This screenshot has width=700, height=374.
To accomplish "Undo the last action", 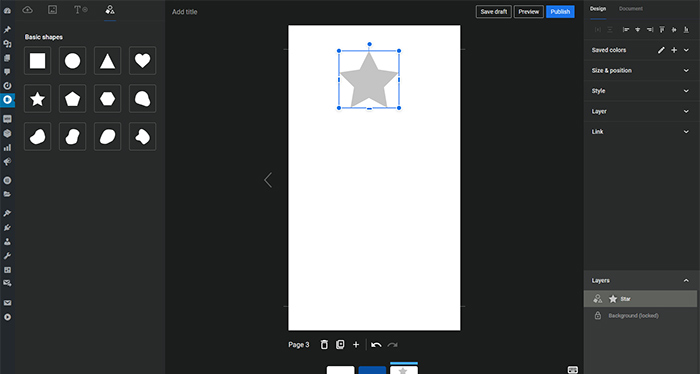I will tap(376, 345).
